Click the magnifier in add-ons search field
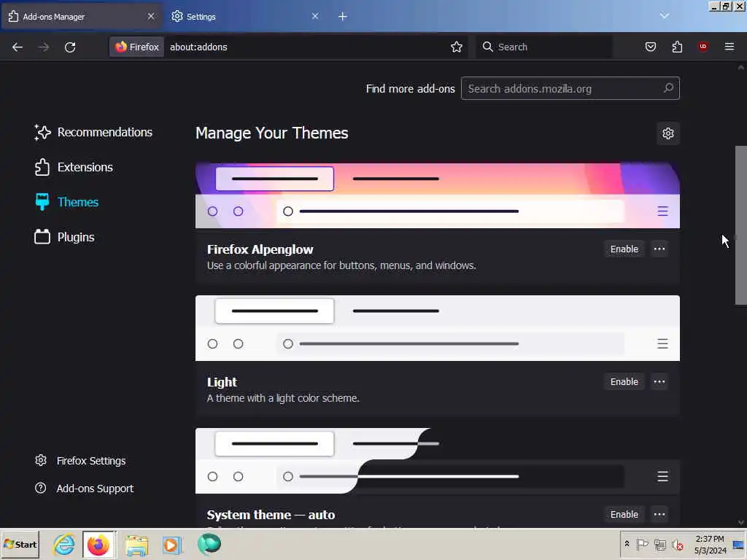Screen dimensions: 747x560 coord(668,87)
